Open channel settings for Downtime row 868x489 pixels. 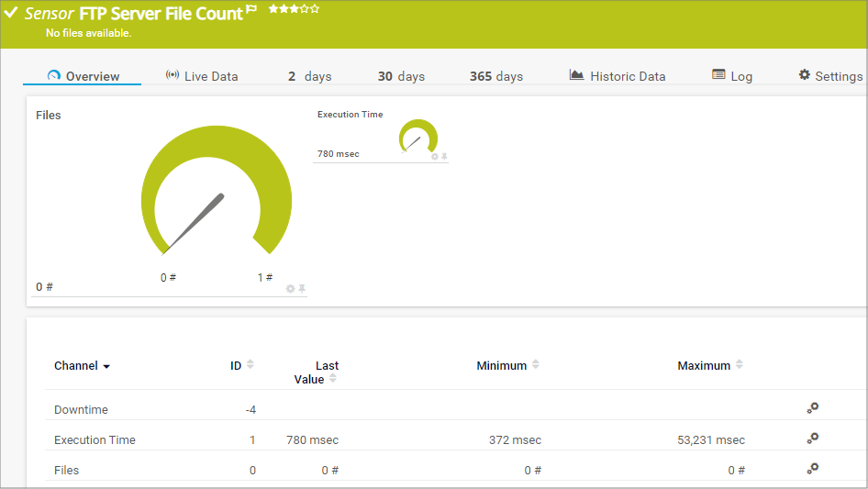tap(812, 408)
